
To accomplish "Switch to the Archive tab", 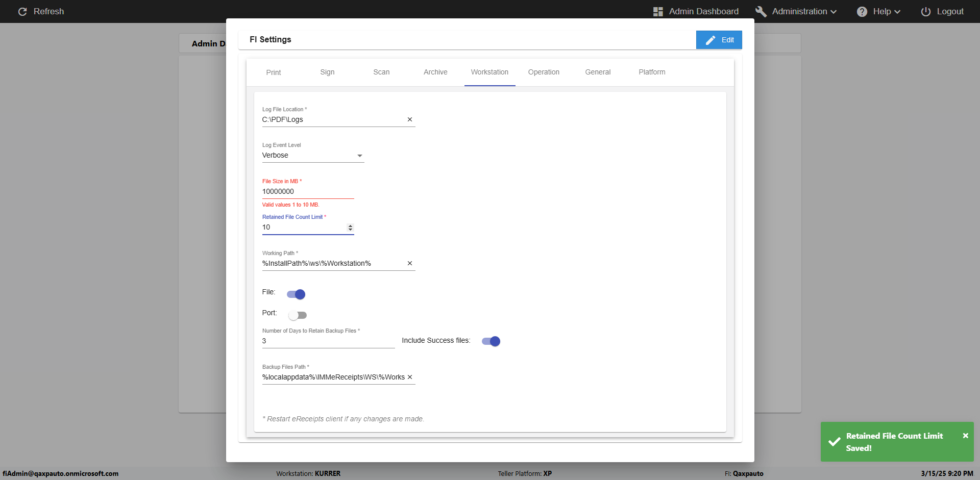I will (x=435, y=72).
